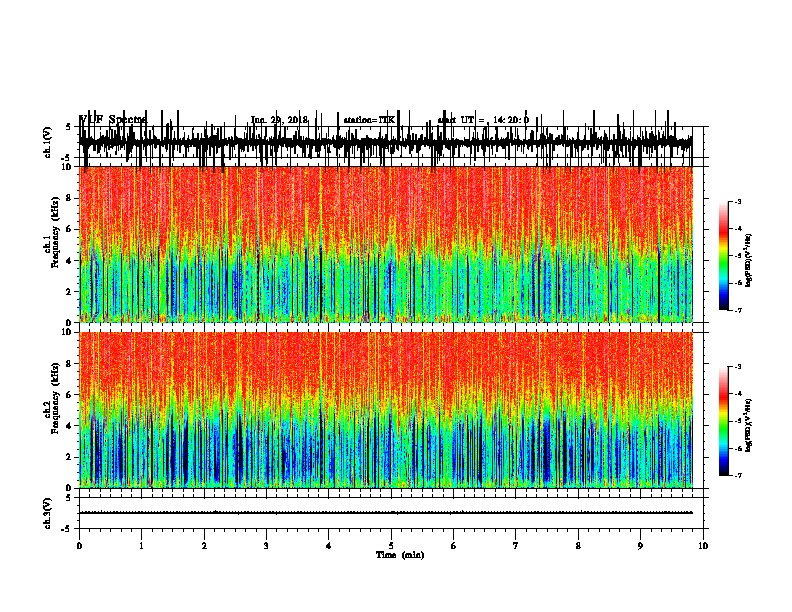Click time axis tick label 9
Viewport: 792px width, 612px height.
(x=640, y=545)
